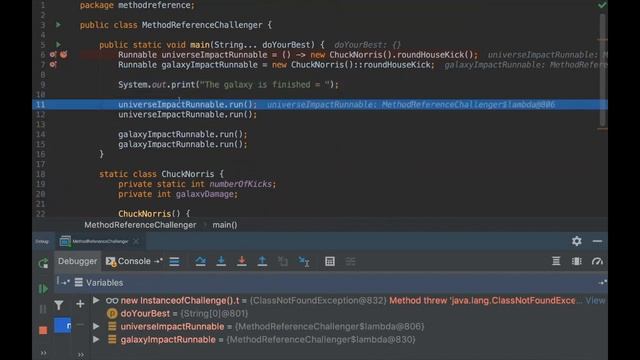The image size is (640, 360).
Task: Click the ChuckNorris class name on line 18
Action: [188, 174]
